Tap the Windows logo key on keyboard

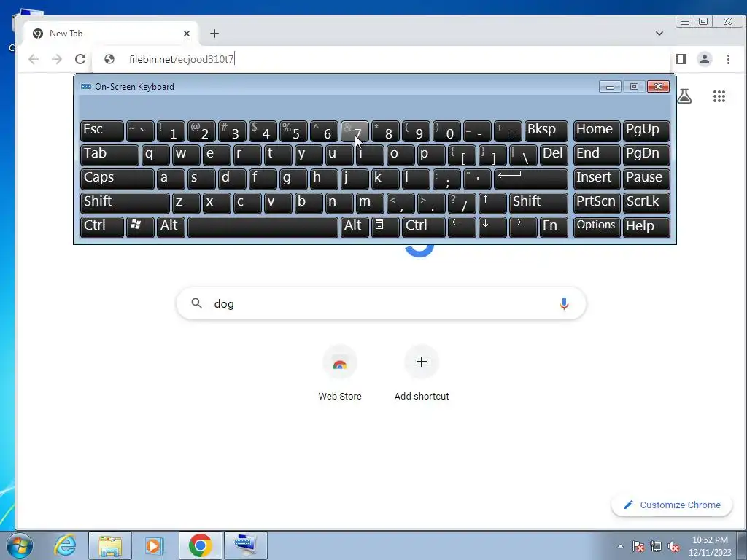pyautogui.click(x=140, y=227)
